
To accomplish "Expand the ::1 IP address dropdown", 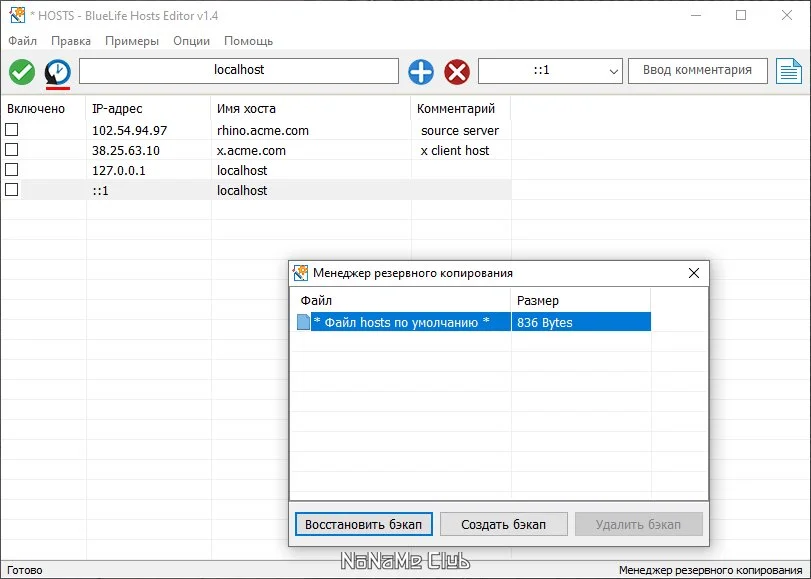I will [613, 71].
